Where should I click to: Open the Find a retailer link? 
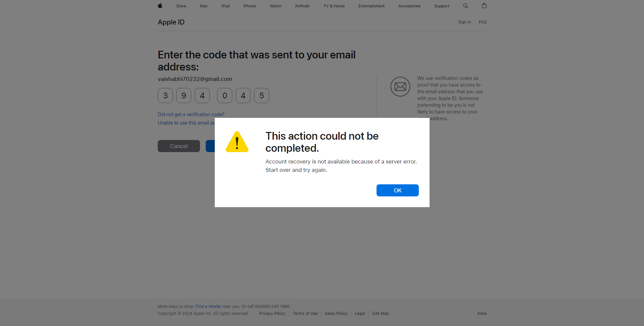[209, 307]
